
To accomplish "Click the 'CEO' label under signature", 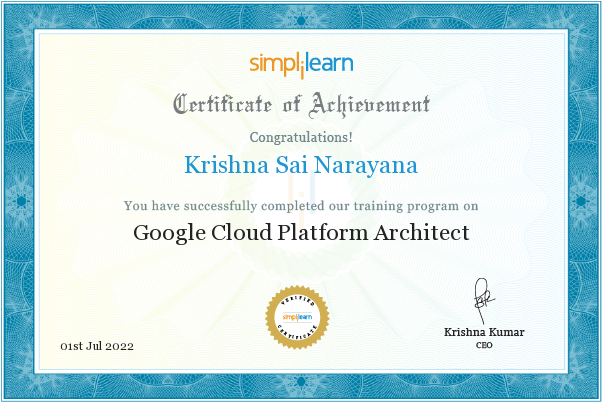I will (x=484, y=345).
